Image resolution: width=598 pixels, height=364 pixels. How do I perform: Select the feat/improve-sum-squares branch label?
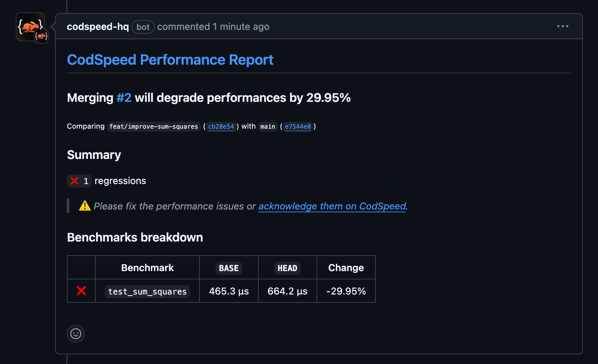pyautogui.click(x=154, y=127)
